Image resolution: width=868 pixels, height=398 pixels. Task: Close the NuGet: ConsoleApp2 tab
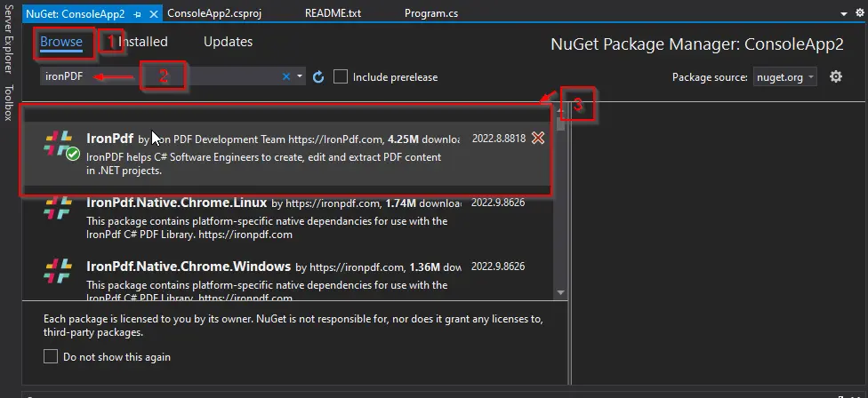[x=154, y=14]
